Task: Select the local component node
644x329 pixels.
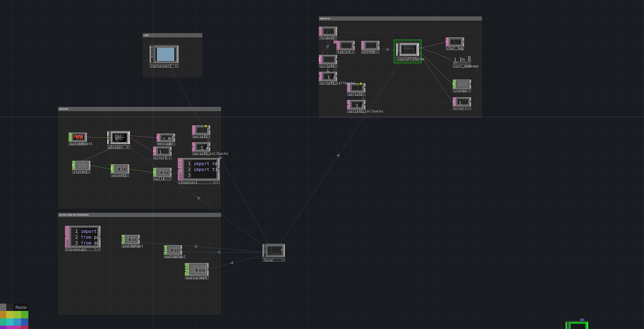Action: [x=274, y=250]
